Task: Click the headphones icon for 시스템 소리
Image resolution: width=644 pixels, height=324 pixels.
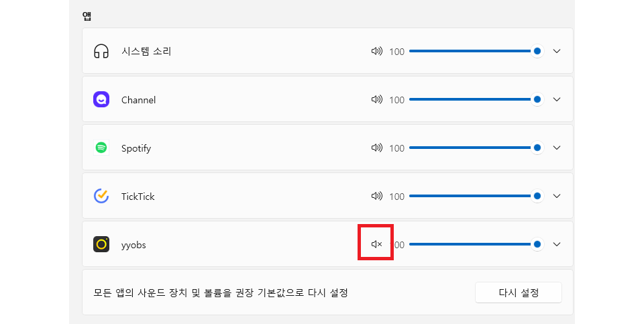Action: point(101,51)
